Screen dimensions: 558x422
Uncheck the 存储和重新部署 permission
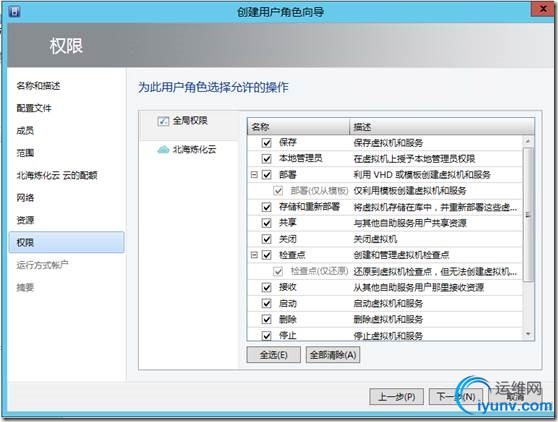[x=267, y=207]
